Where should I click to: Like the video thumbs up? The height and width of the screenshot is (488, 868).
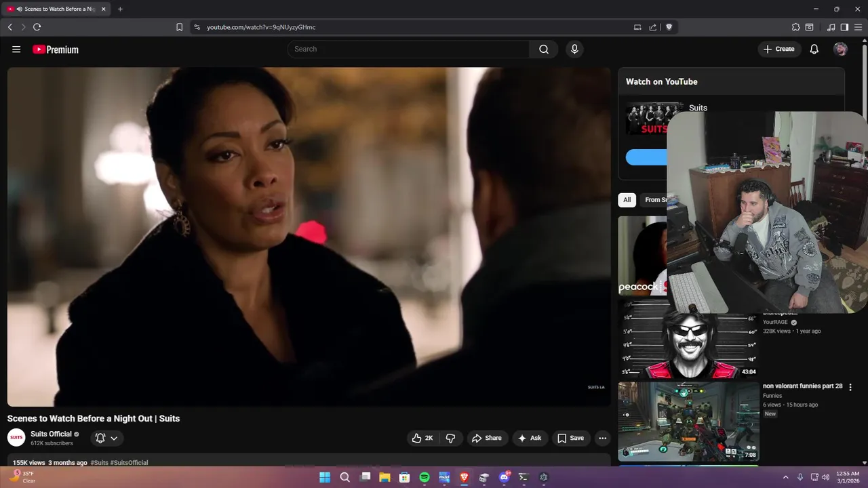click(x=422, y=438)
